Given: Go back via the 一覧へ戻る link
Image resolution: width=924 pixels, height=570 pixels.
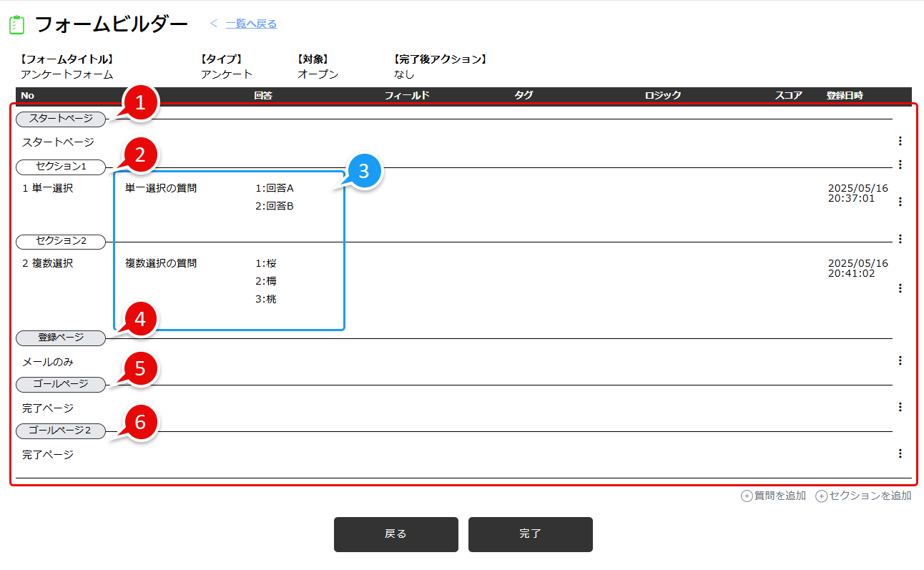Looking at the screenshot, I should [251, 24].
